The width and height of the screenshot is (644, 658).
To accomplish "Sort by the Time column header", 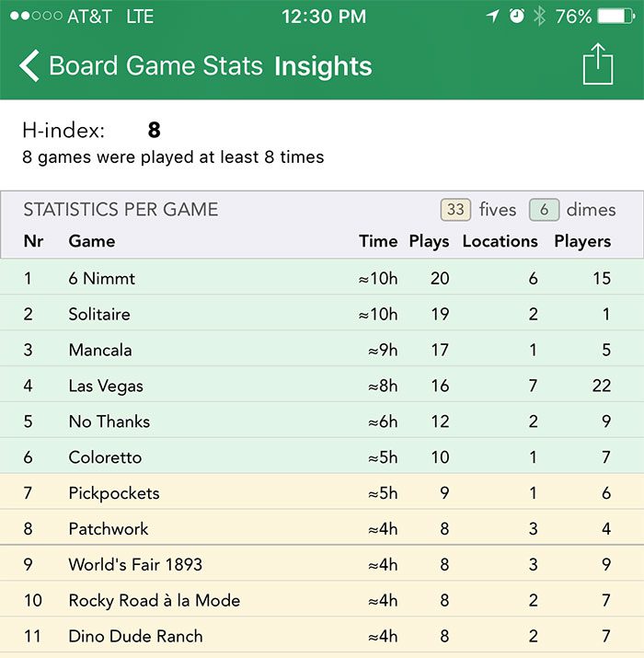I will click(x=378, y=241).
